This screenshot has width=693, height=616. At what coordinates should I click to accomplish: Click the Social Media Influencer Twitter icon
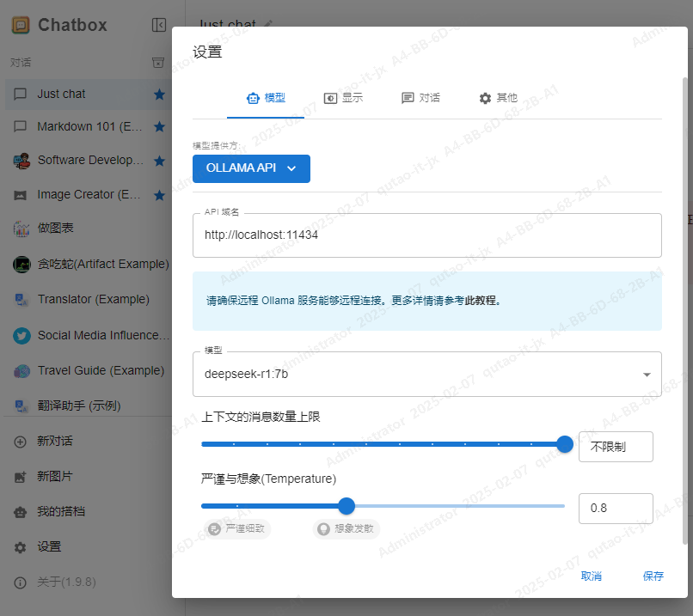click(21, 336)
